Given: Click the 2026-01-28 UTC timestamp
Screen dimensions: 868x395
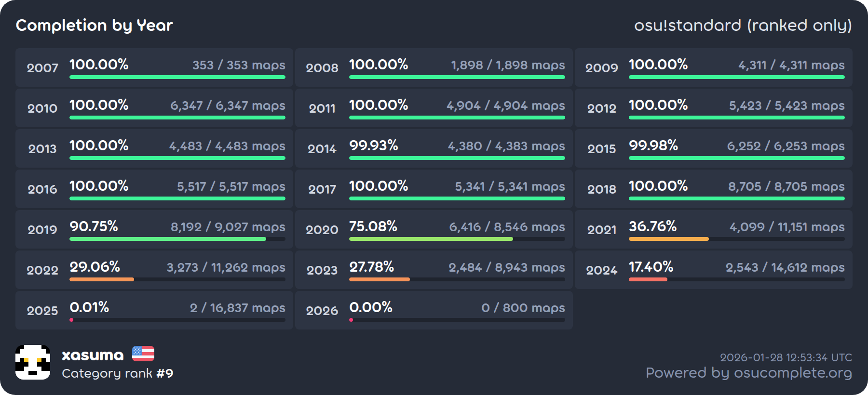Looking at the screenshot, I should tap(786, 357).
